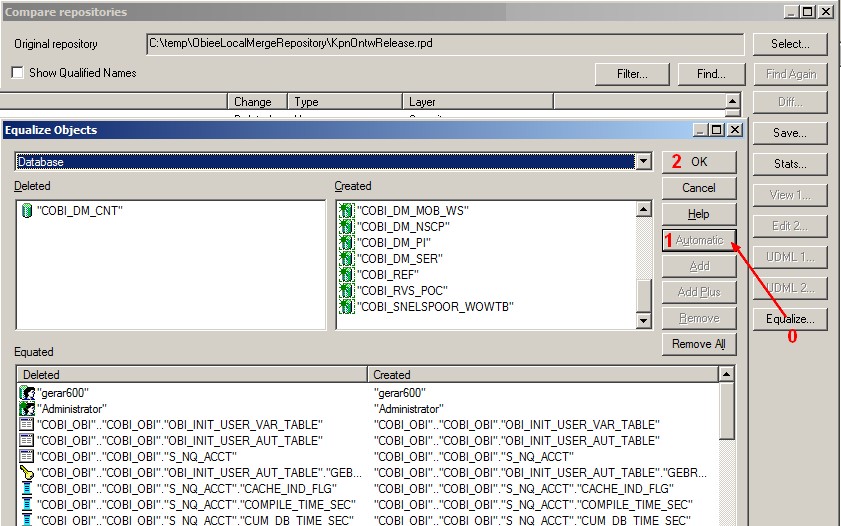841x526 pixels.
Task: Select the COBI_REF database icon in Created list
Action: click(347, 275)
